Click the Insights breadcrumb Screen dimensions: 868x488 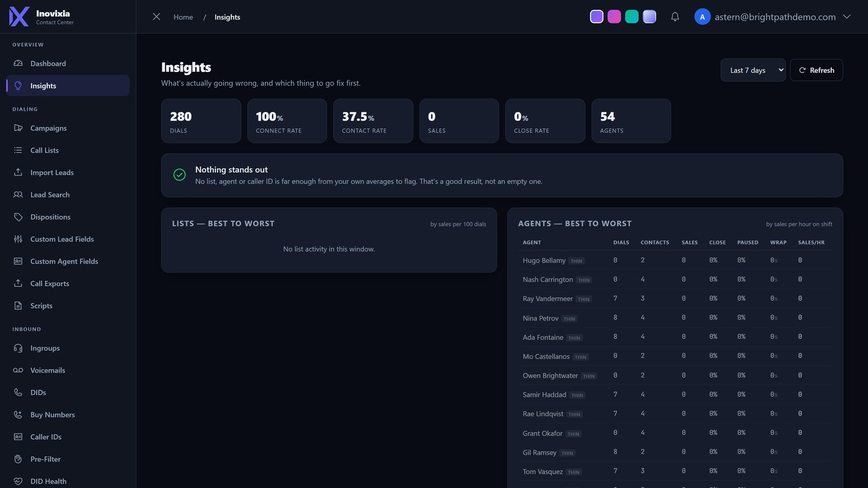click(227, 17)
